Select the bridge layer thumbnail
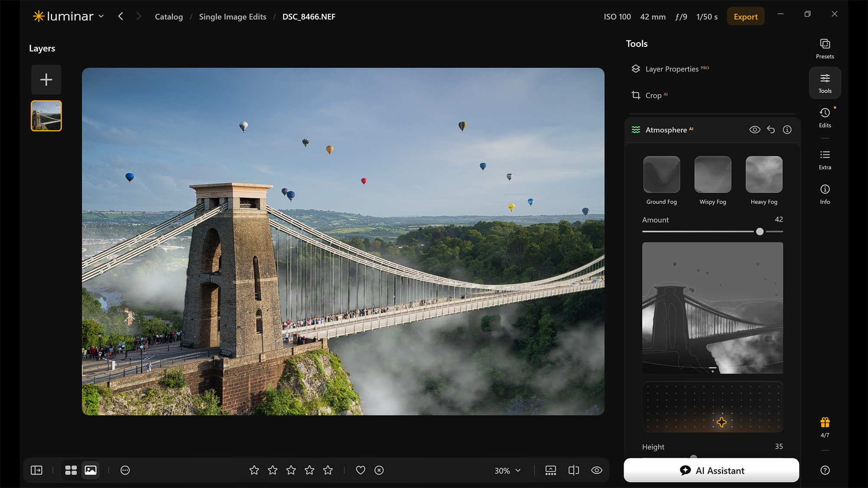 [46, 116]
